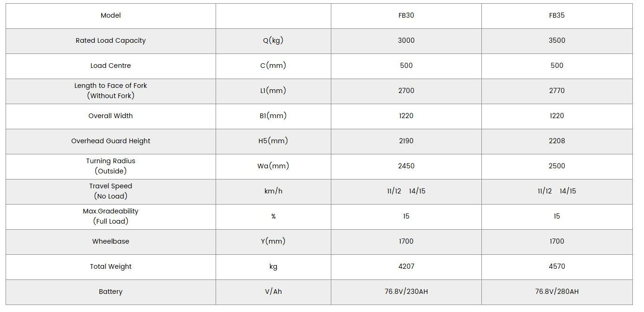Click the km/h travel speed unit
This screenshot has width=644, height=312.
click(x=273, y=191)
